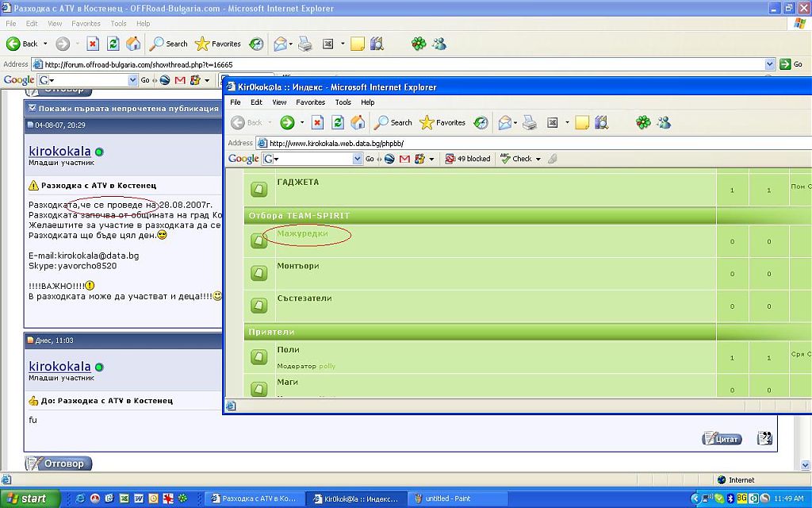The image size is (812, 508).
Task: Click Home icon in KirOkokala window toolbar
Action: point(358,122)
